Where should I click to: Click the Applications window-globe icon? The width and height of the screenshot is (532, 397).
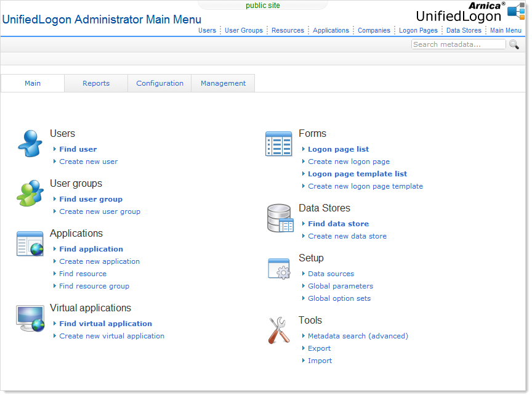pyautogui.click(x=30, y=244)
